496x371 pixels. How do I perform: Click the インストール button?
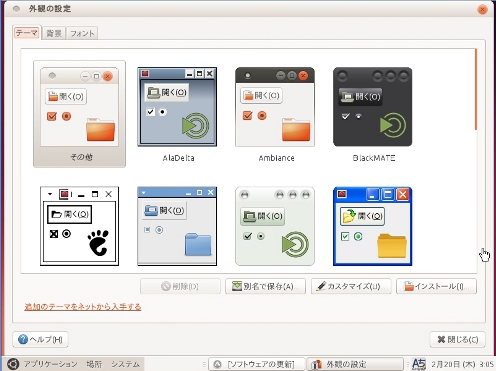[x=436, y=286]
